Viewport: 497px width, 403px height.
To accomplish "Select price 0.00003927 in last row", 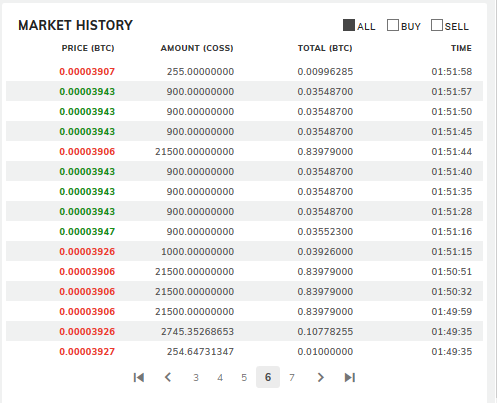I will tap(87, 352).
